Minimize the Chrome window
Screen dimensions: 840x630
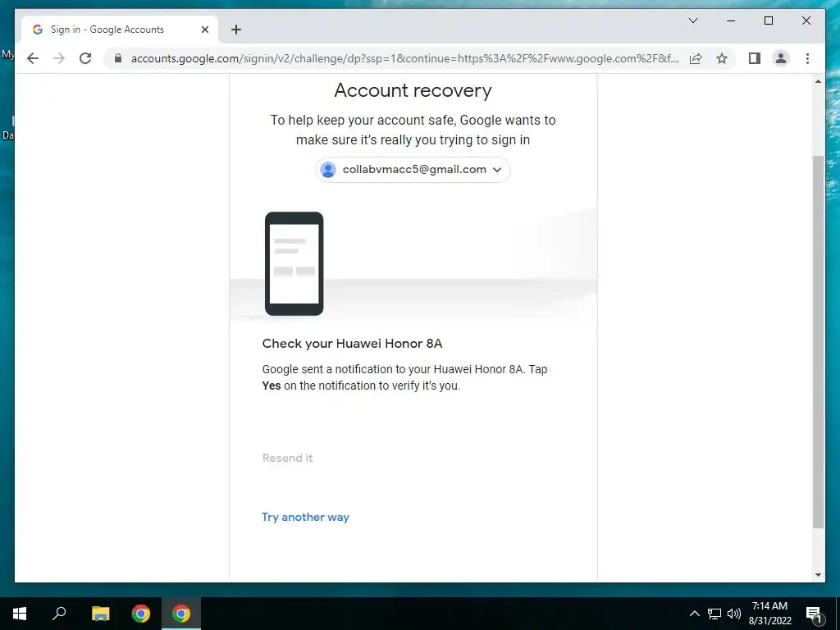coord(731,21)
